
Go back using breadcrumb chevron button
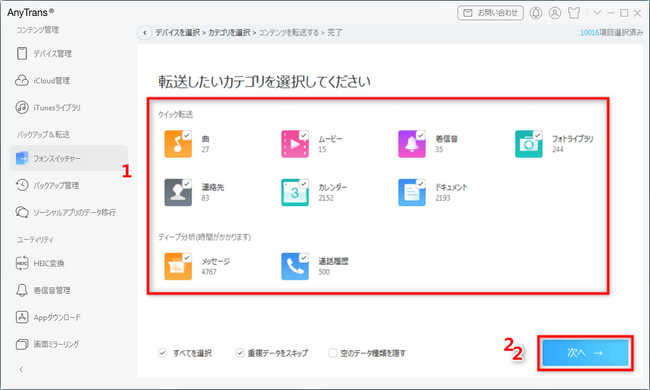(144, 33)
